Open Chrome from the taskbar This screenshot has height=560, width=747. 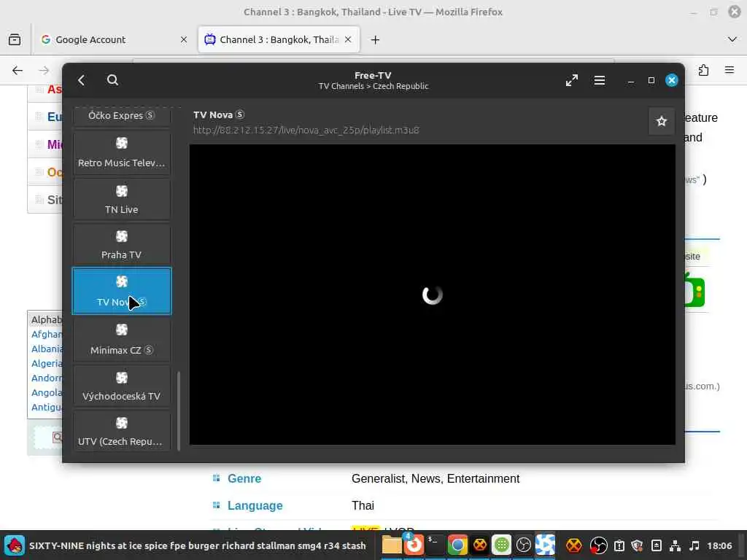457,545
